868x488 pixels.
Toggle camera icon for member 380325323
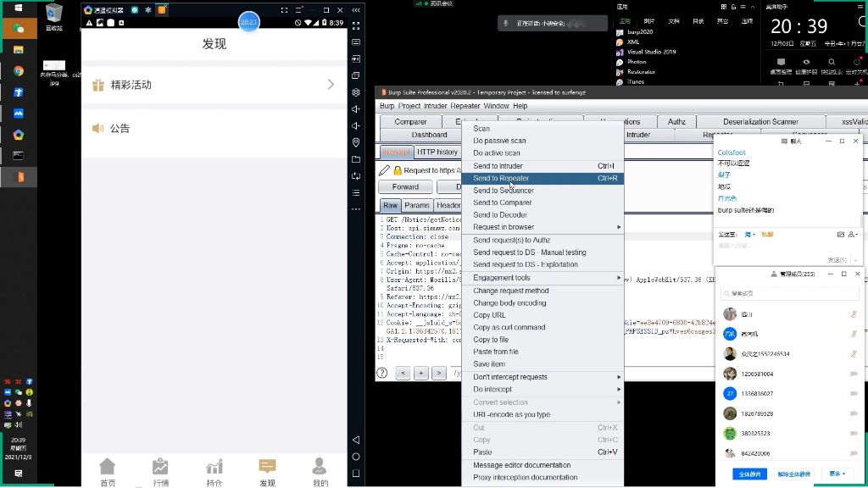pos(853,433)
